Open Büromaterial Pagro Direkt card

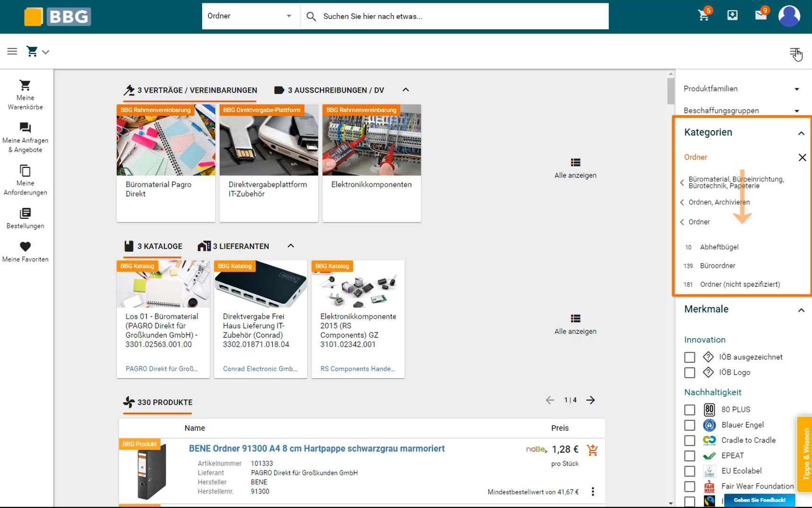166,163
